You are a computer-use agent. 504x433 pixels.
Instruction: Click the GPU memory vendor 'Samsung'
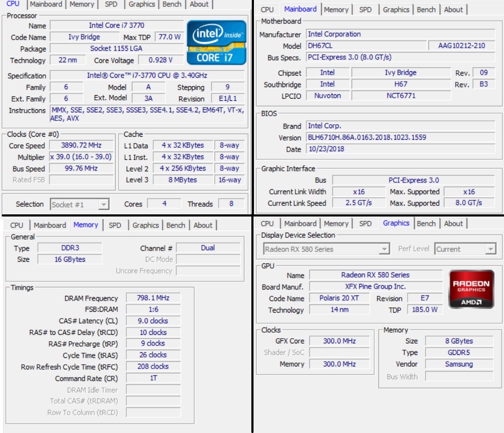coord(459,364)
